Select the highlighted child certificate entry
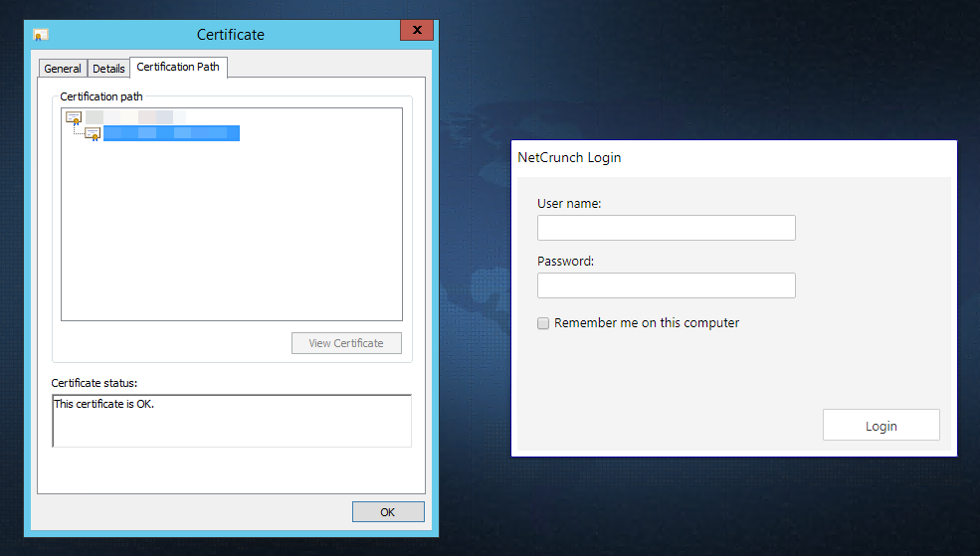 pos(171,133)
